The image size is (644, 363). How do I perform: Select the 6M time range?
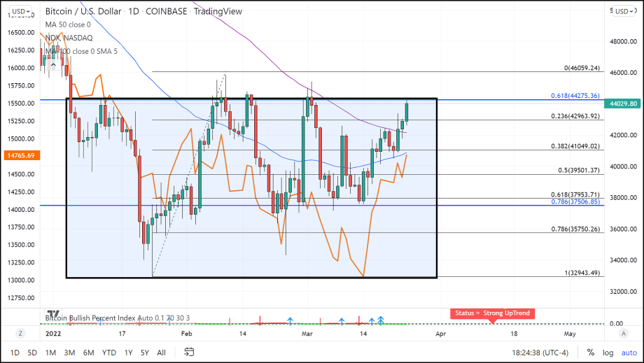point(88,353)
